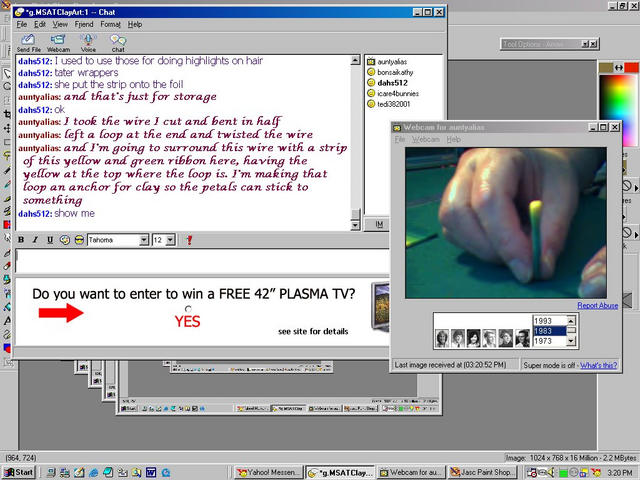
Task: Select the Airbrush tool
Action: (x=7, y=293)
